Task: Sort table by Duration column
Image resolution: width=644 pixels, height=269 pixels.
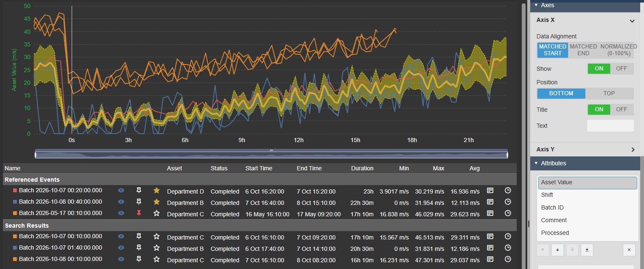Action: click(x=362, y=168)
